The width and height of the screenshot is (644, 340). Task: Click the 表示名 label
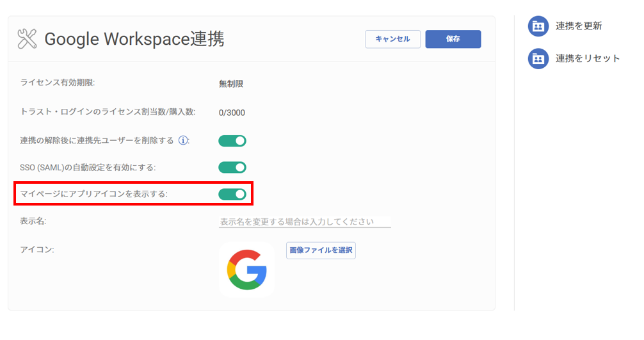(33, 221)
